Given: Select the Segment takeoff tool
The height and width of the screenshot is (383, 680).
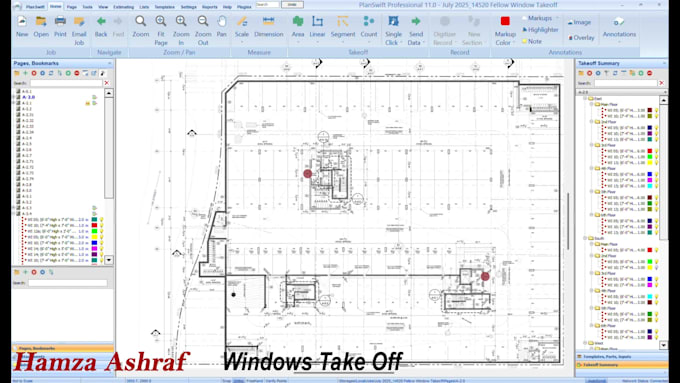Looking at the screenshot, I should pyautogui.click(x=343, y=21).
